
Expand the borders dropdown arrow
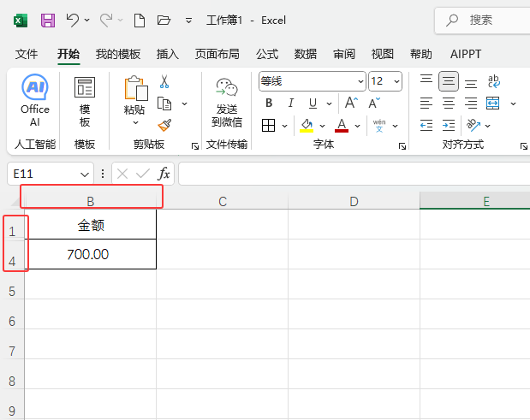click(284, 126)
